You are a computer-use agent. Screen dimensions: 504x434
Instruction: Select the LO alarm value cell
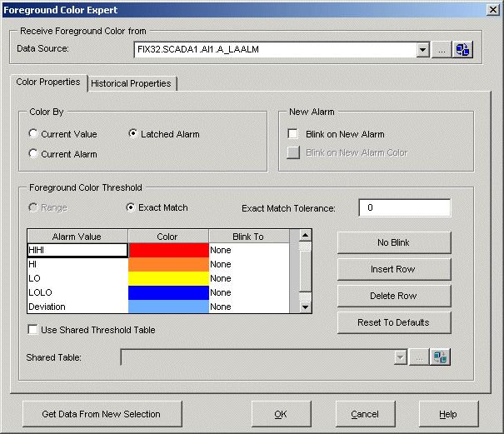click(x=77, y=278)
